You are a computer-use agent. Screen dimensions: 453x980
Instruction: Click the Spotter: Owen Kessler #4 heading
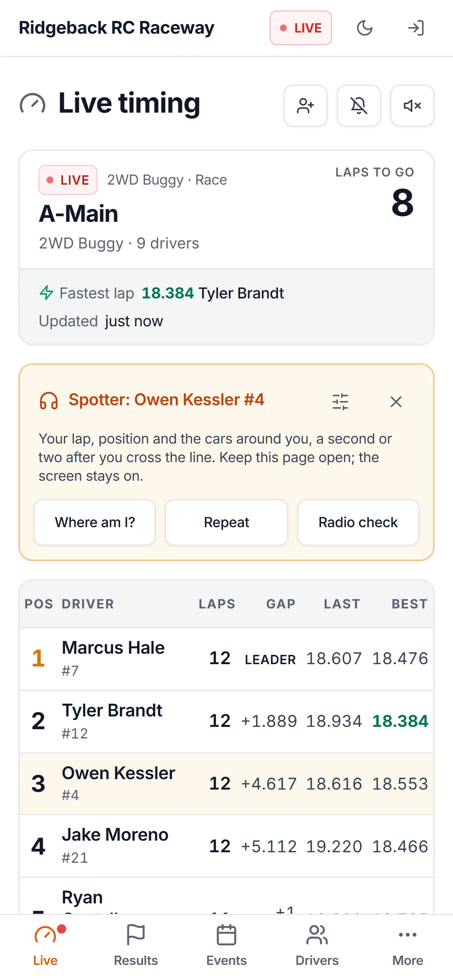[166, 400]
